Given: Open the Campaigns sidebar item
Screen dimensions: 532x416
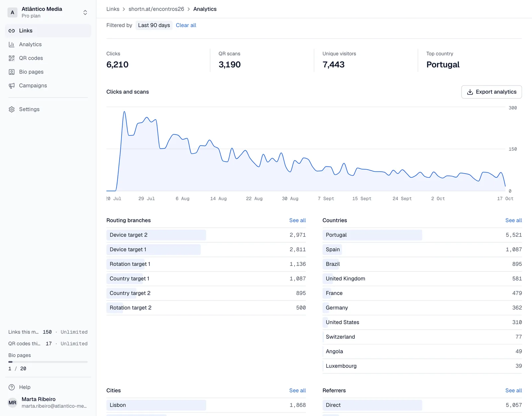Looking at the screenshot, I should 48,86.
